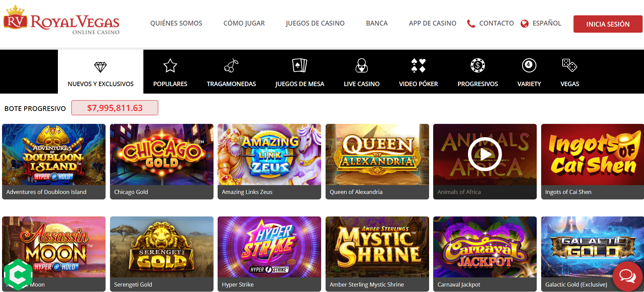Click the dice Vegas icon
Image resolution: width=644 pixels, height=292 pixels.
coord(569,65)
